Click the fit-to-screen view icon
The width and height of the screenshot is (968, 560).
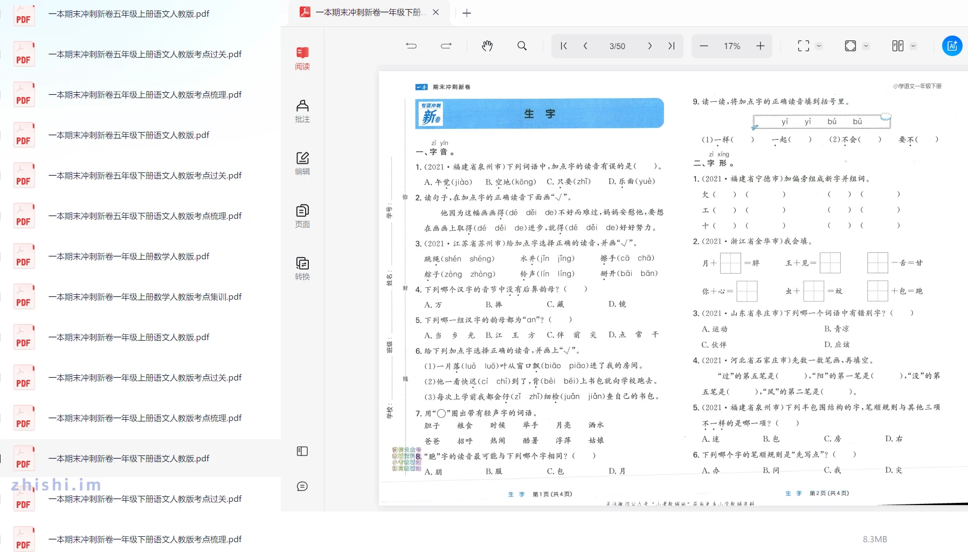803,46
